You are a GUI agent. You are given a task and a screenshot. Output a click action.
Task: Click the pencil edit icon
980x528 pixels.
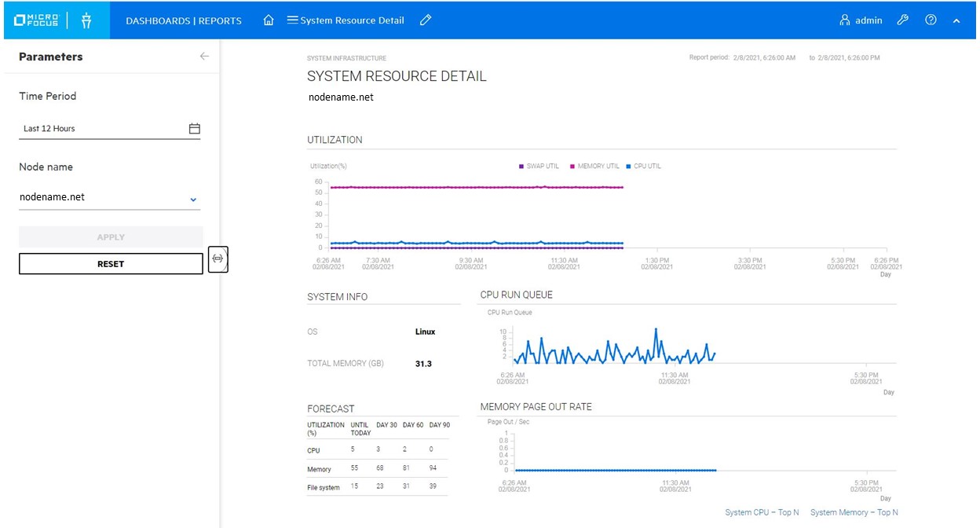point(426,20)
